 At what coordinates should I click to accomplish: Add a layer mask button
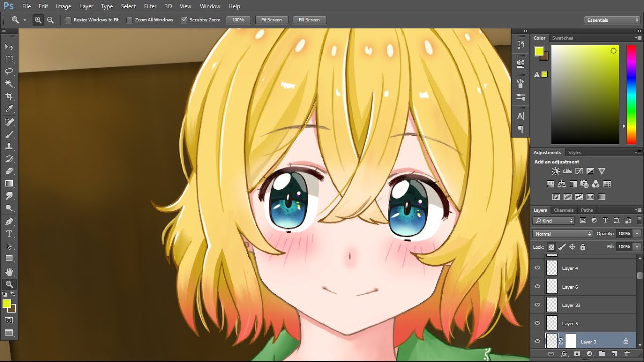(x=577, y=354)
